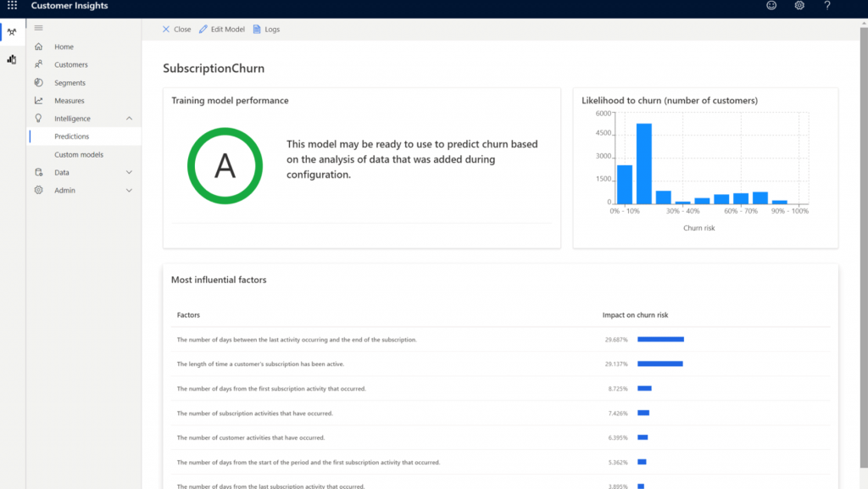Click the Intelligence lightbulb icon

[x=38, y=119]
